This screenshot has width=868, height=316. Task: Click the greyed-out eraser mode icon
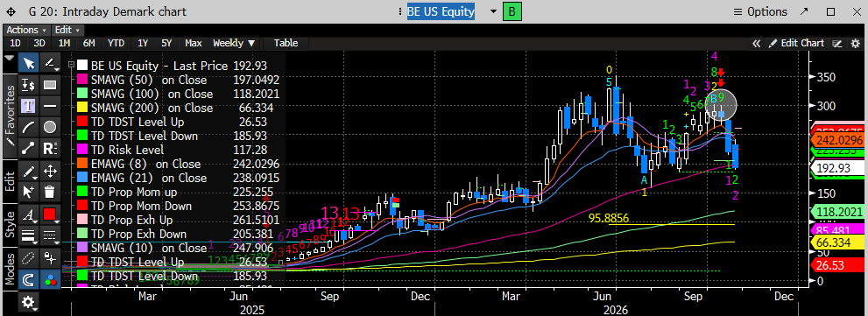(29, 258)
